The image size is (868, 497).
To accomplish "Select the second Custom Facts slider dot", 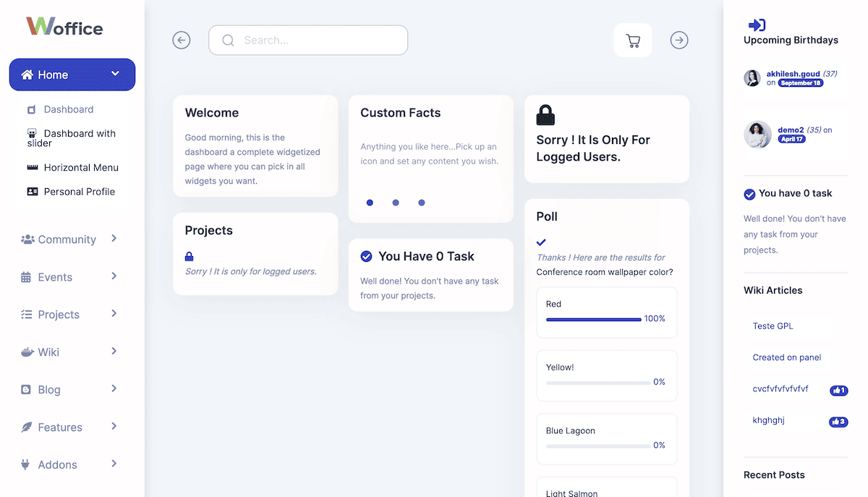I will click(x=396, y=203).
